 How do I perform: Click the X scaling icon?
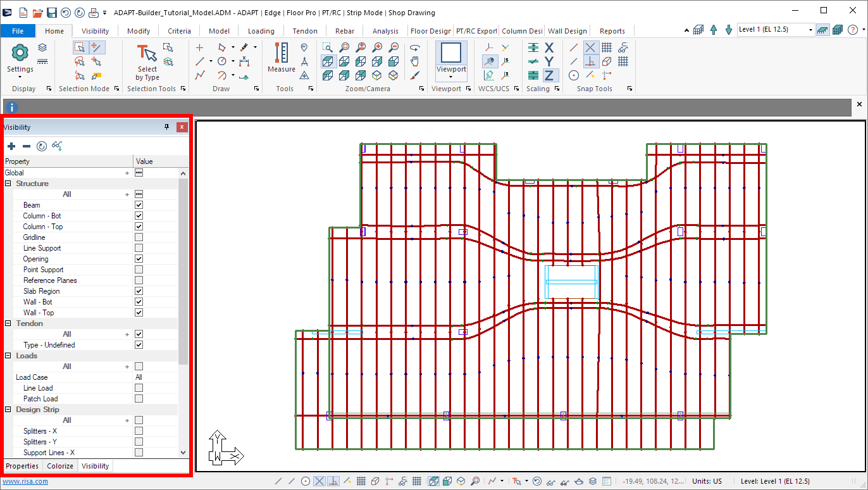(549, 47)
